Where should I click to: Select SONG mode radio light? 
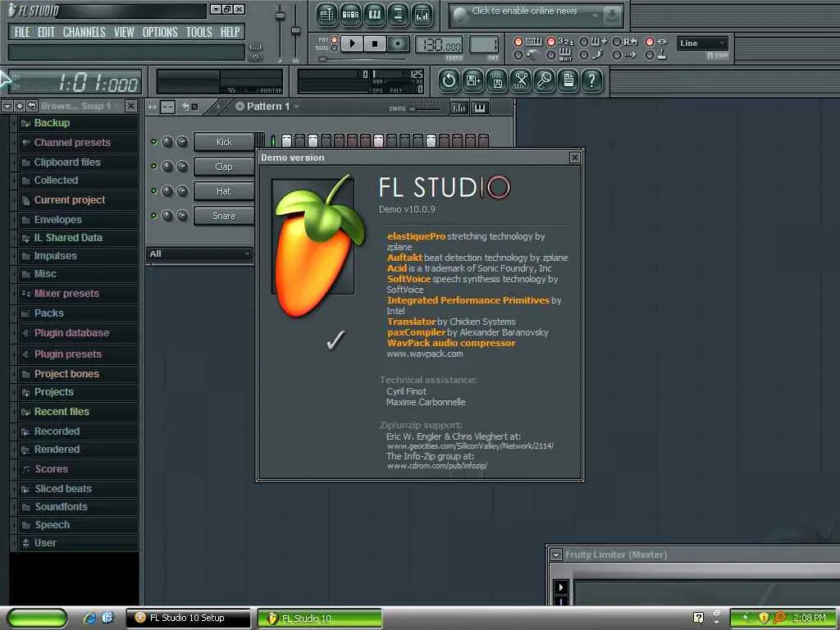point(334,48)
